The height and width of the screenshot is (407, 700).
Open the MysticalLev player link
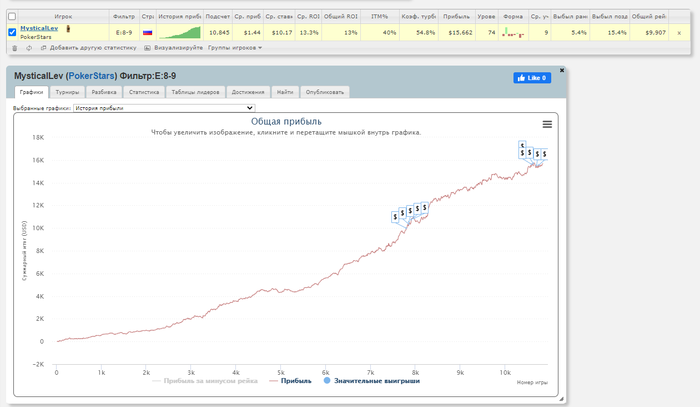pos(39,28)
